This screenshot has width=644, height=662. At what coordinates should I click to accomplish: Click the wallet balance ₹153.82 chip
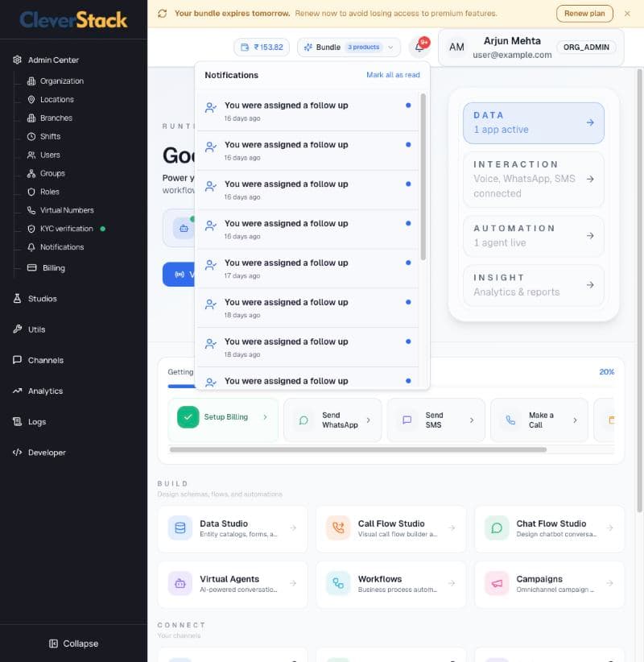click(x=262, y=48)
